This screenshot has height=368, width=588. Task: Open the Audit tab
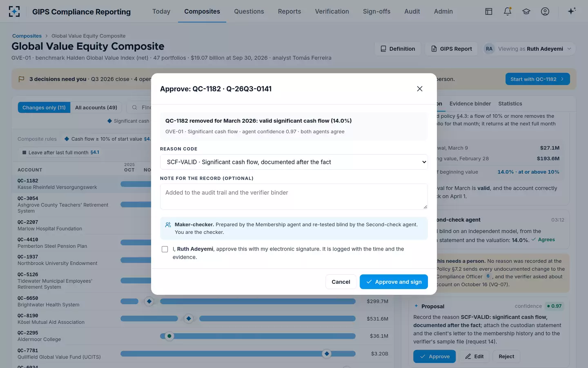412,11
